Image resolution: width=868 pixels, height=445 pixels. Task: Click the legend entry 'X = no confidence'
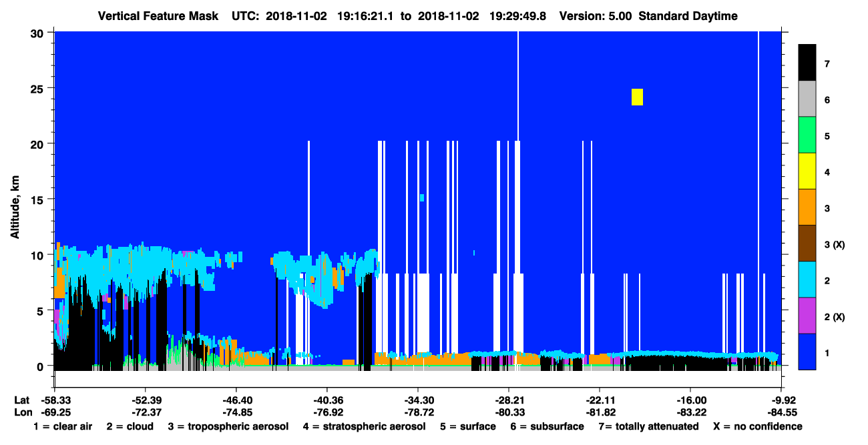[757, 426]
